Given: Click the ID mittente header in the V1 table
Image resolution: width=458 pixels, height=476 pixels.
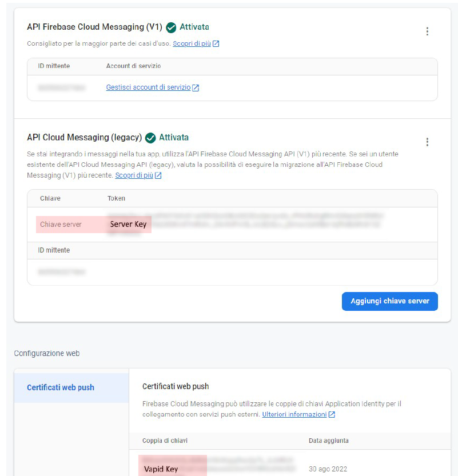Looking at the screenshot, I should pos(54,66).
